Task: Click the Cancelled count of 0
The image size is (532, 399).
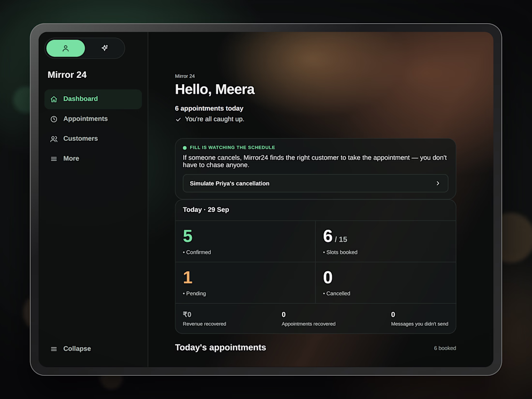Action: [x=328, y=277]
